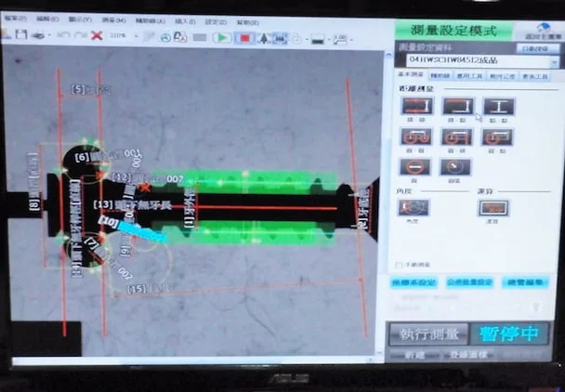Click the 暫停中 status button
The width and height of the screenshot is (565, 392).
click(509, 333)
